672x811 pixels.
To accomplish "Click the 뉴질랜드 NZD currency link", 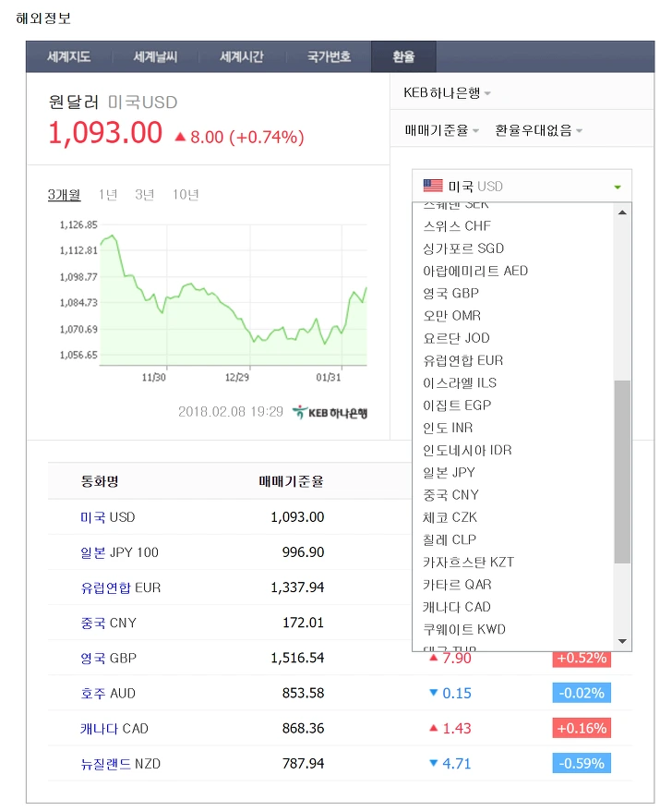I will [120, 763].
